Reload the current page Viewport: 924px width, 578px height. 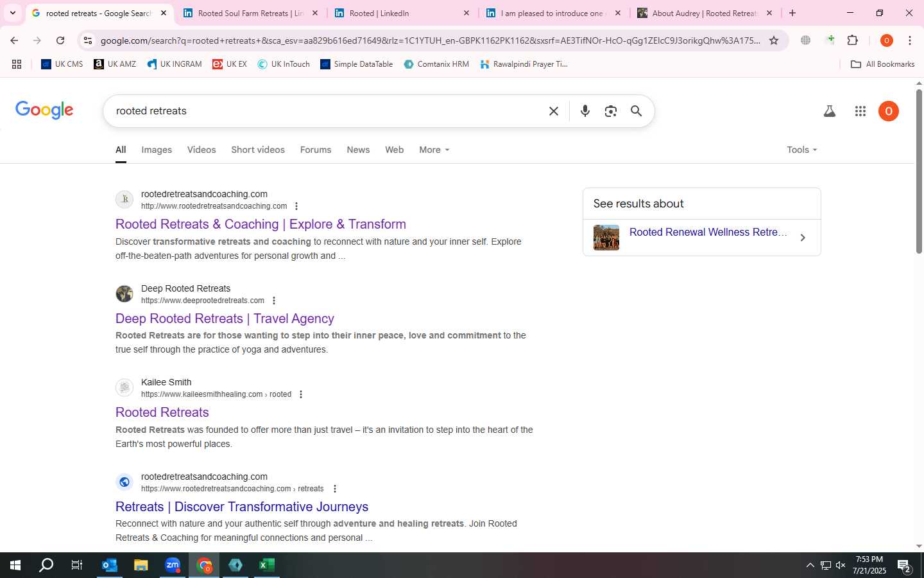[x=60, y=40]
